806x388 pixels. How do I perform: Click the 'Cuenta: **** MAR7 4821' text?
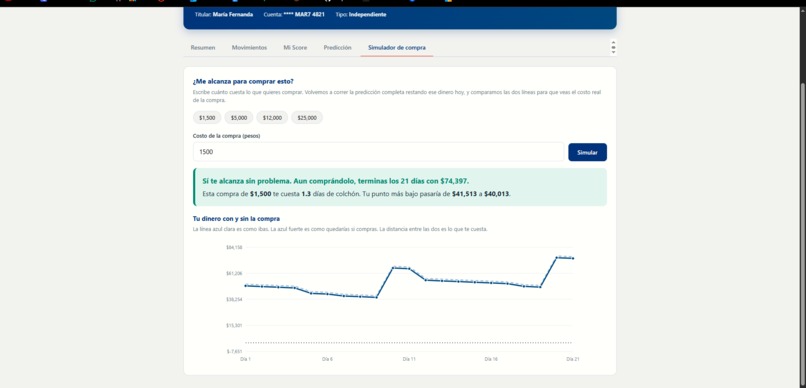click(294, 14)
